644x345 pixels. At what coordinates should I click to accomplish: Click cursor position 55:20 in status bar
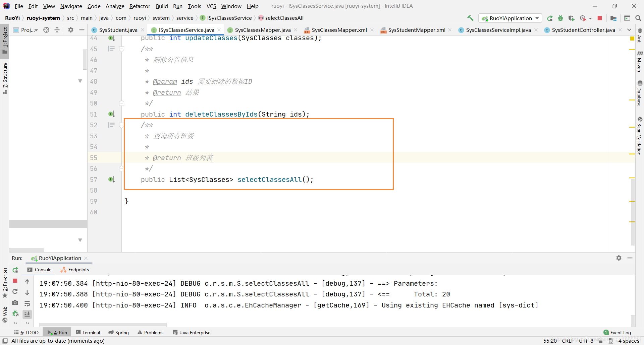click(x=550, y=341)
